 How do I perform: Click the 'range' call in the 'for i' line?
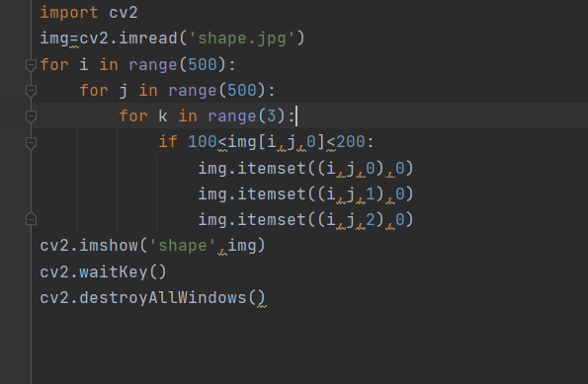coord(153,65)
